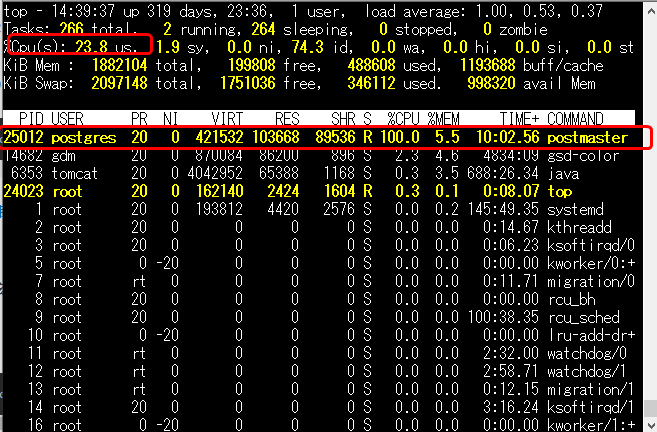Click the kthreadd command
Viewport: 657px width, 432px height.
point(579,228)
